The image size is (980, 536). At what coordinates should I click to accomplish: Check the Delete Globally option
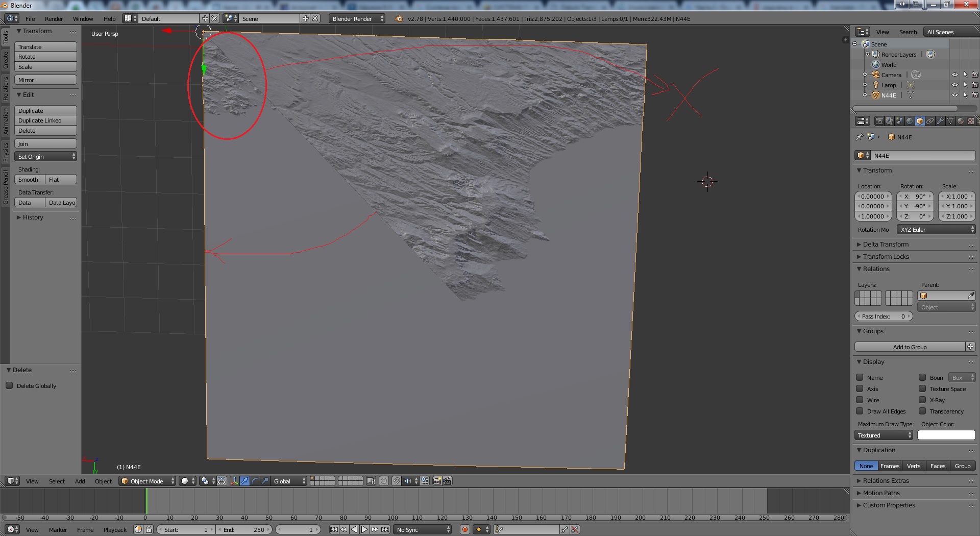pos(9,386)
